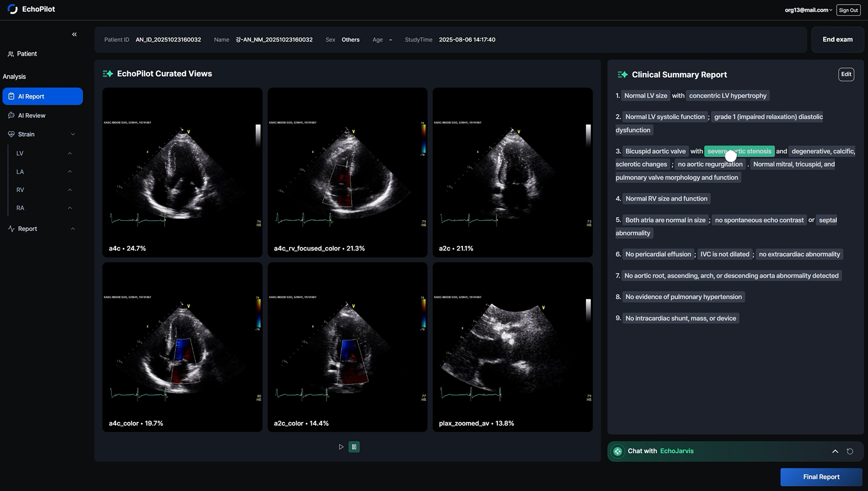Screen dimensions: 868x491
Task: Select the 'IVC is not dilated' tag
Action: coord(725,254)
